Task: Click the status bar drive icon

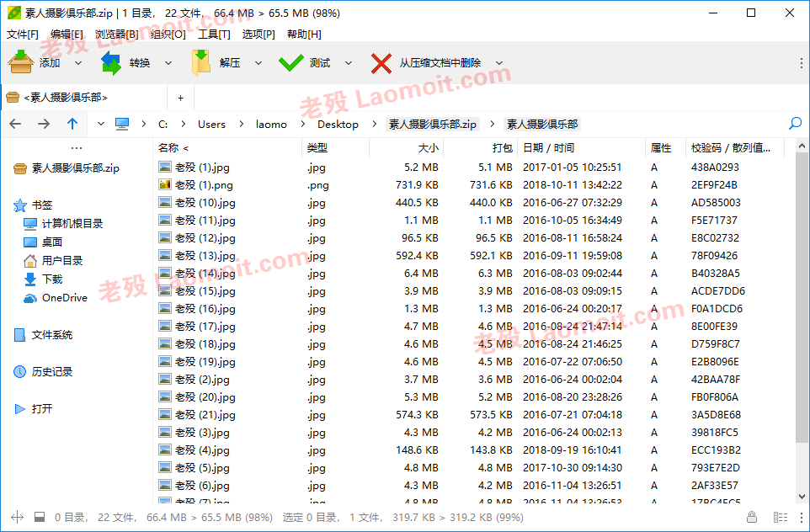Action: (40, 517)
